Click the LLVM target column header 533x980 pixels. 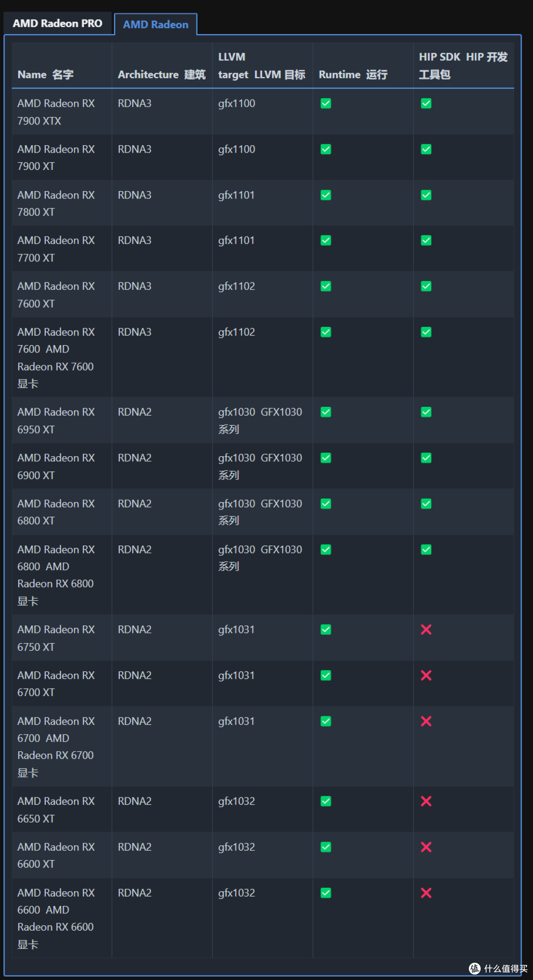(262, 66)
